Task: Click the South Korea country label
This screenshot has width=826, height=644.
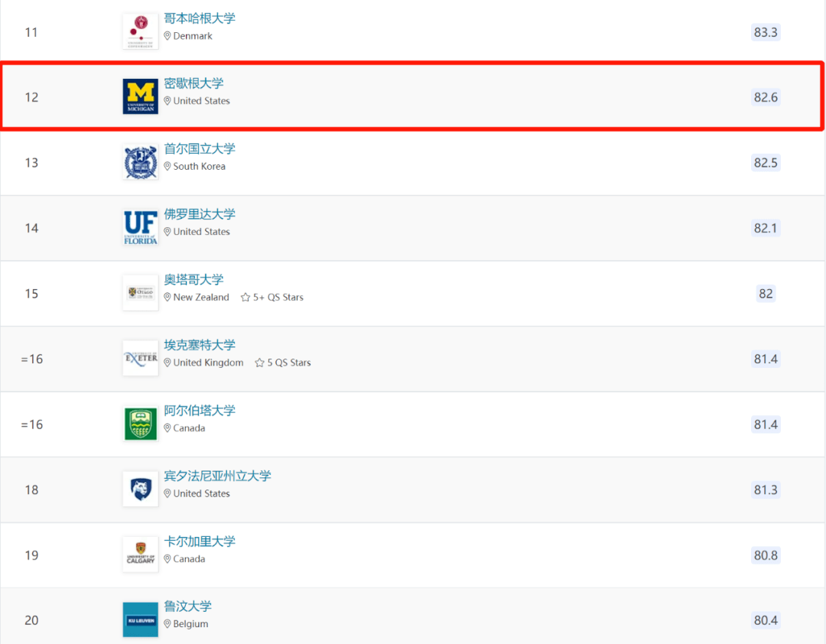Action: point(199,166)
